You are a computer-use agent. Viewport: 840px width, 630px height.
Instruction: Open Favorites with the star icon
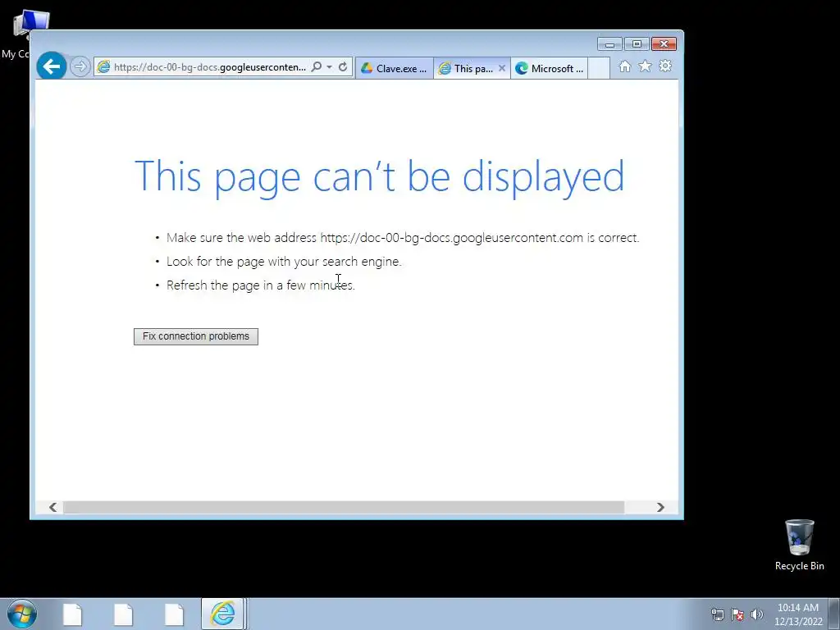645,66
